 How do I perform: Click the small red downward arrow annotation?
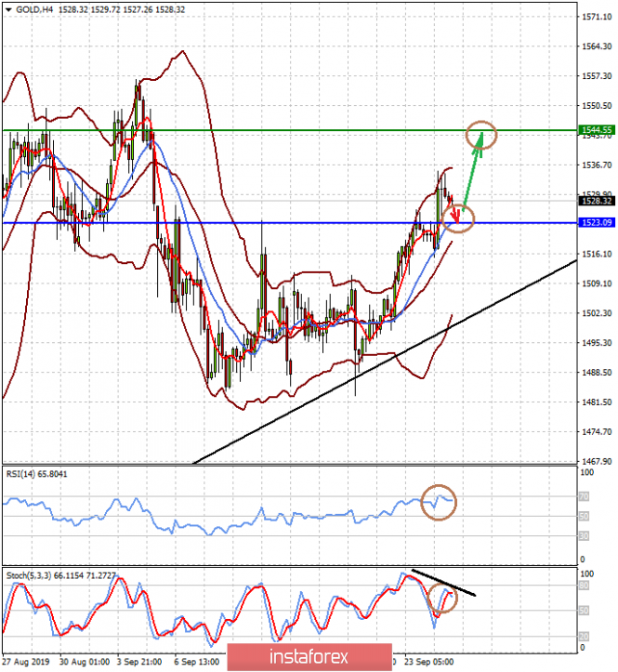(x=455, y=216)
